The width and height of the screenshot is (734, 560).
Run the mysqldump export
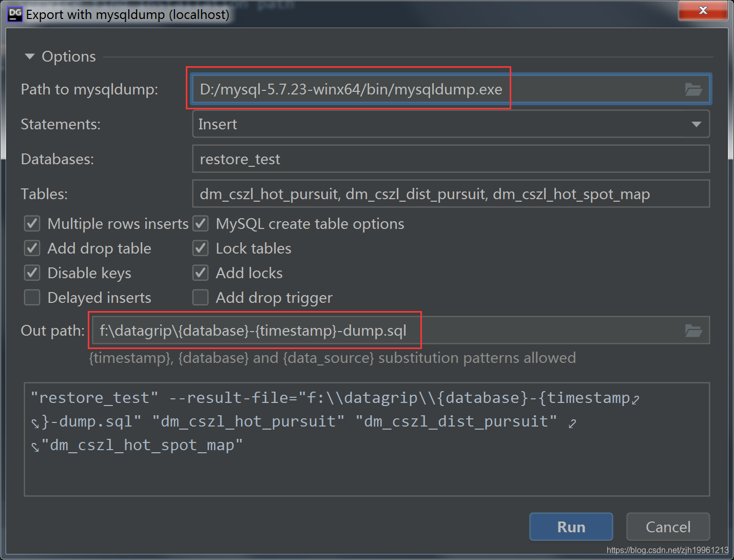[x=571, y=527]
